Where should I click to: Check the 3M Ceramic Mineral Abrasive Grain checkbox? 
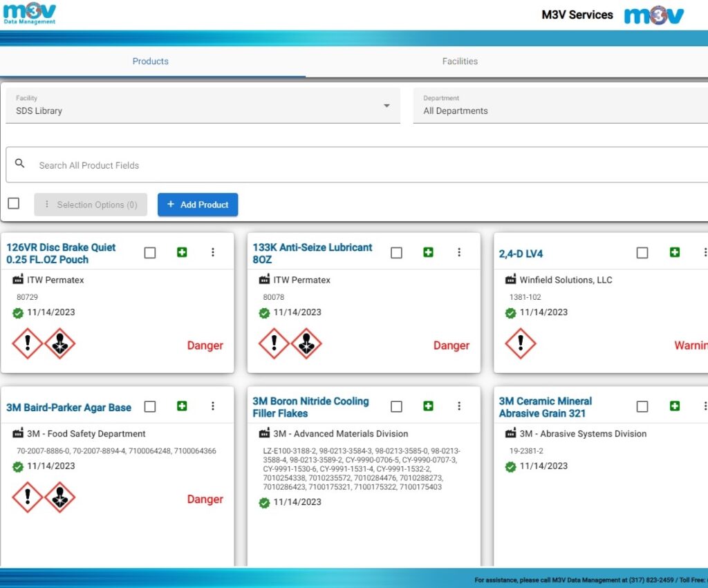tap(642, 406)
